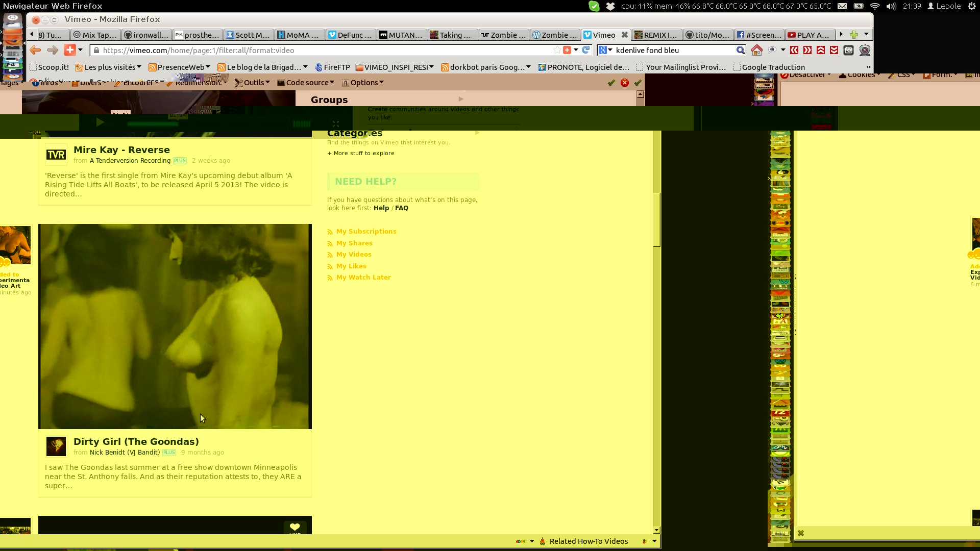Open the My Subscriptions feed link

pos(366,232)
